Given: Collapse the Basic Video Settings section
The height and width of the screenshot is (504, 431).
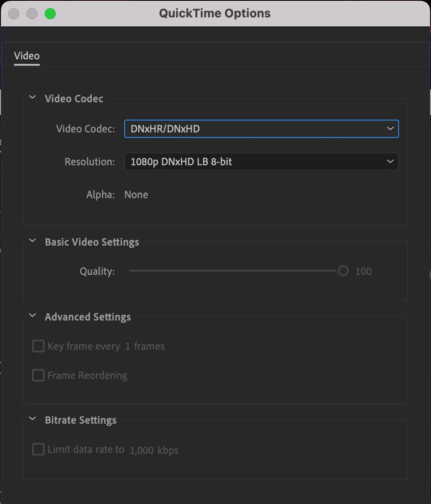Looking at the screenshot, I should (32, 241).
